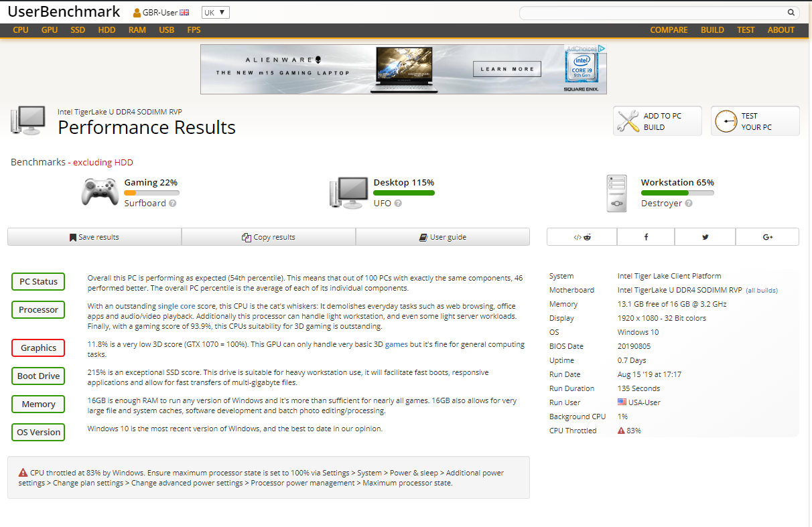Click the Workstation tower icon

(616, 194)
